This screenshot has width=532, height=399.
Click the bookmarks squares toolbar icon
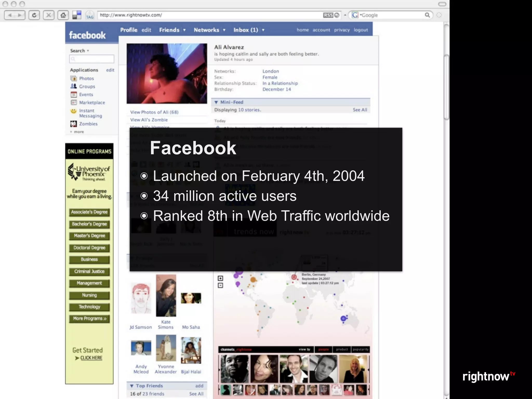(77, 15)
